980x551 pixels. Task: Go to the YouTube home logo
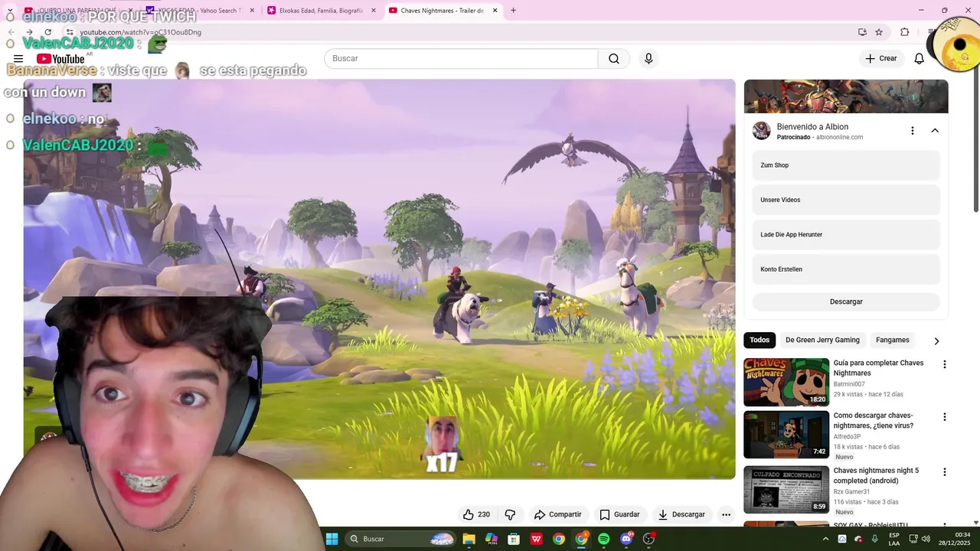point(60,59)
